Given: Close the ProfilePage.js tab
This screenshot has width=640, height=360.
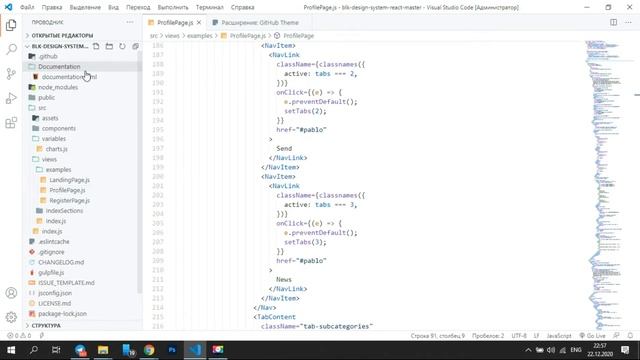Looking at the screenshot, I should [199, 22].
